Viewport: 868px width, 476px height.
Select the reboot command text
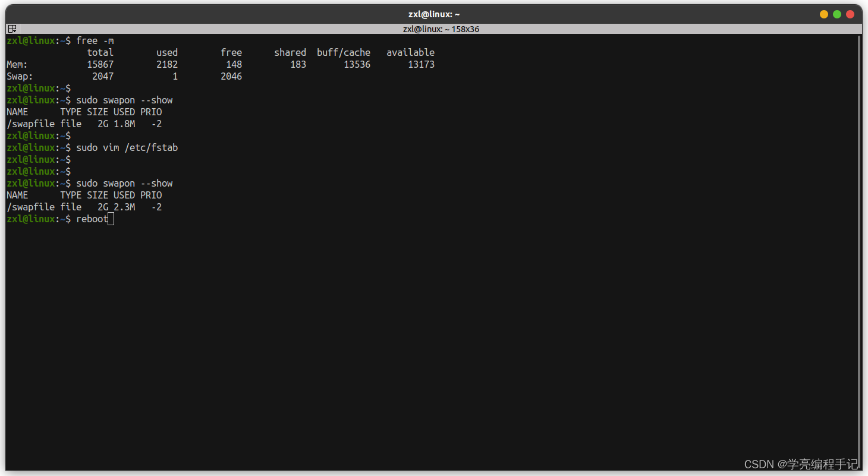coord(92,219)
